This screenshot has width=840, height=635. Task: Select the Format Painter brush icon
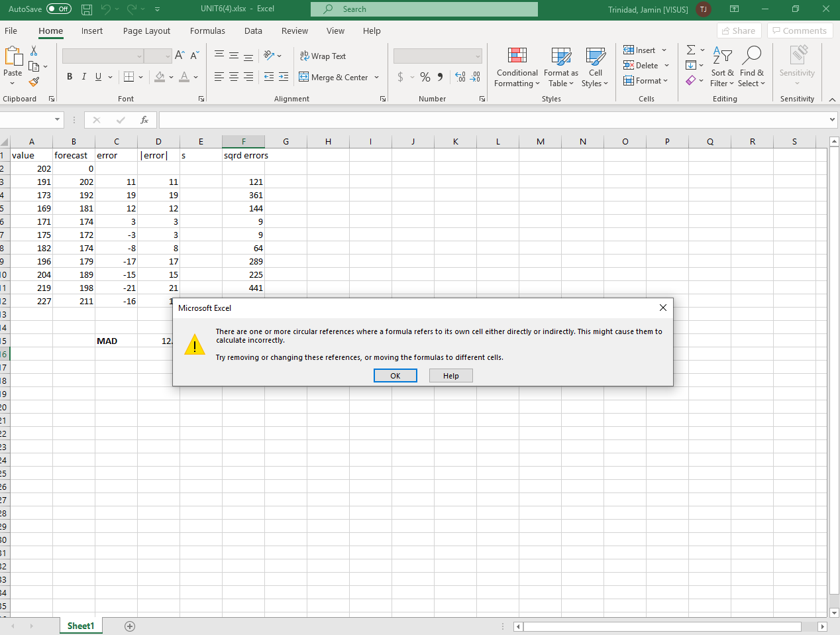pos(34,82)
